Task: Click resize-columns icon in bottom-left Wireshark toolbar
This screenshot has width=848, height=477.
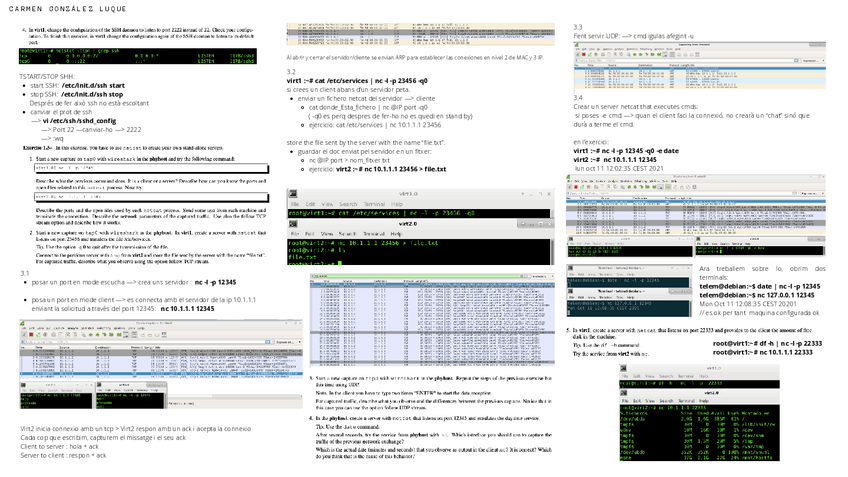Action: (x=164, y=335)
